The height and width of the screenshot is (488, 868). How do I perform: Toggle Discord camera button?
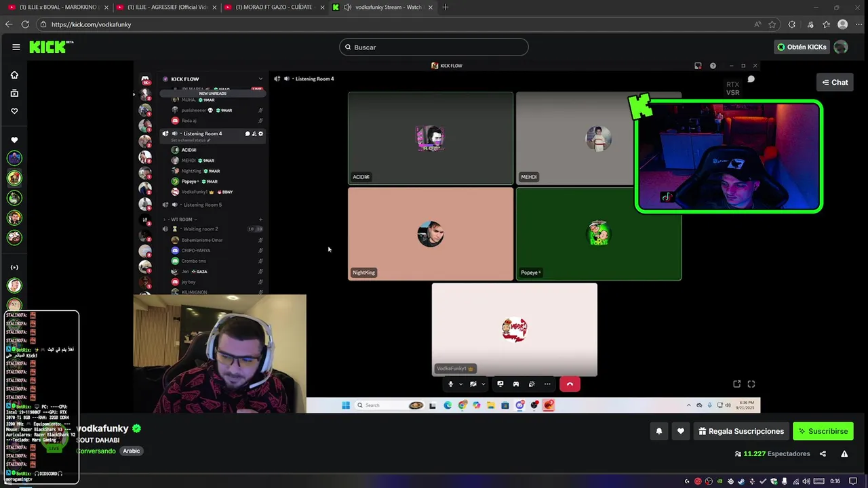pos(473,384)
